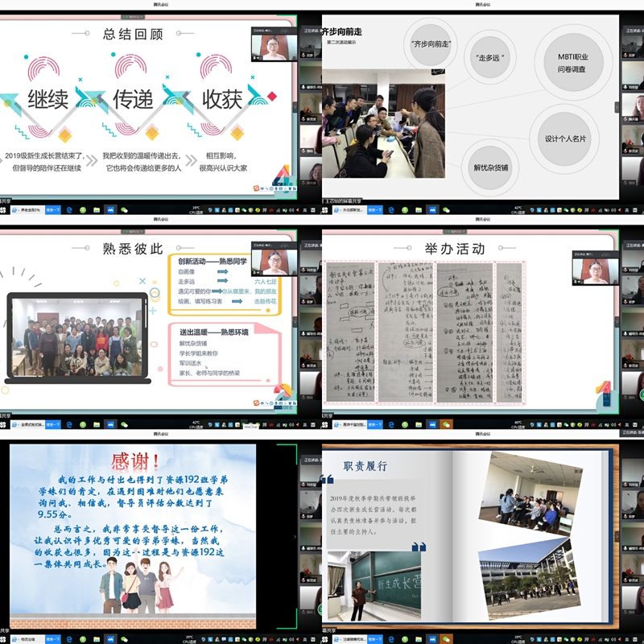Launch Edge browser under the 熟悉彼此 slide
This screenshot has width=644, height=644.
[69, 424]
